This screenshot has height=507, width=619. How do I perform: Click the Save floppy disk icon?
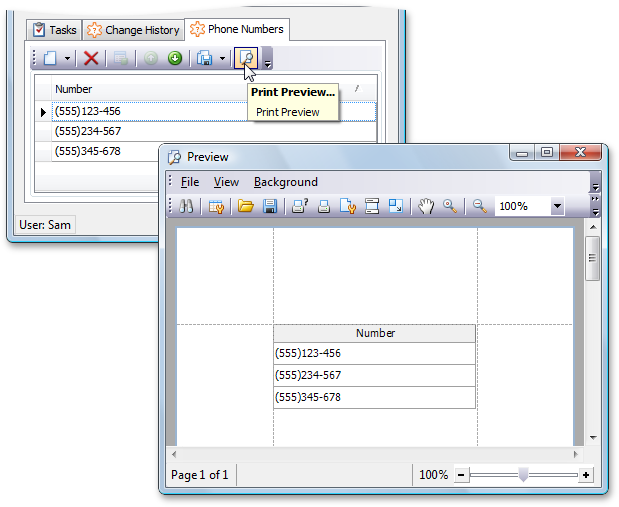coord(270,206)
